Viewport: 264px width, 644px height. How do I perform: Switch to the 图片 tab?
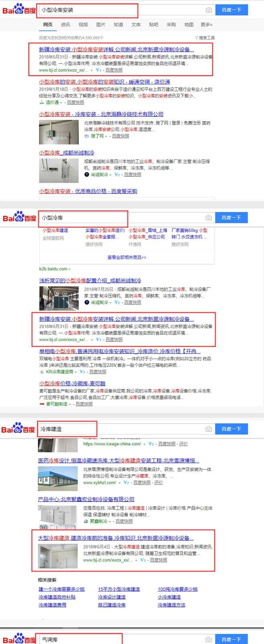(101, 25)
